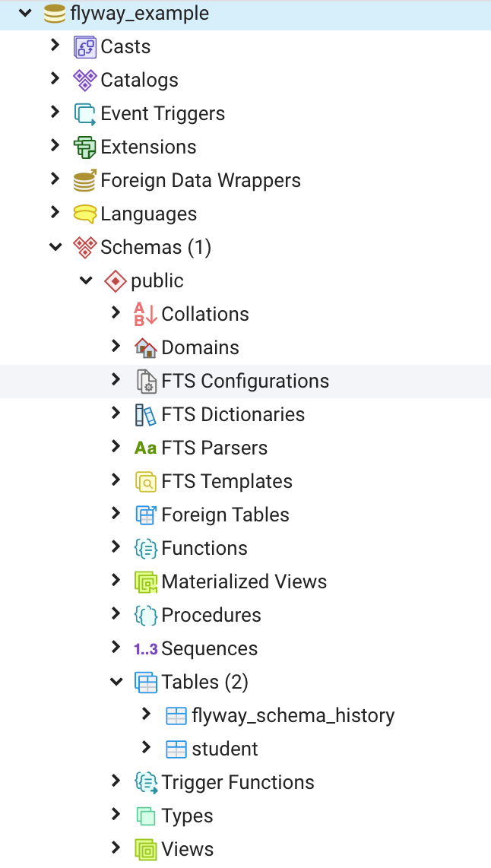Click the Extensions icon
The image size is (491, 868).
coord(85,147)
